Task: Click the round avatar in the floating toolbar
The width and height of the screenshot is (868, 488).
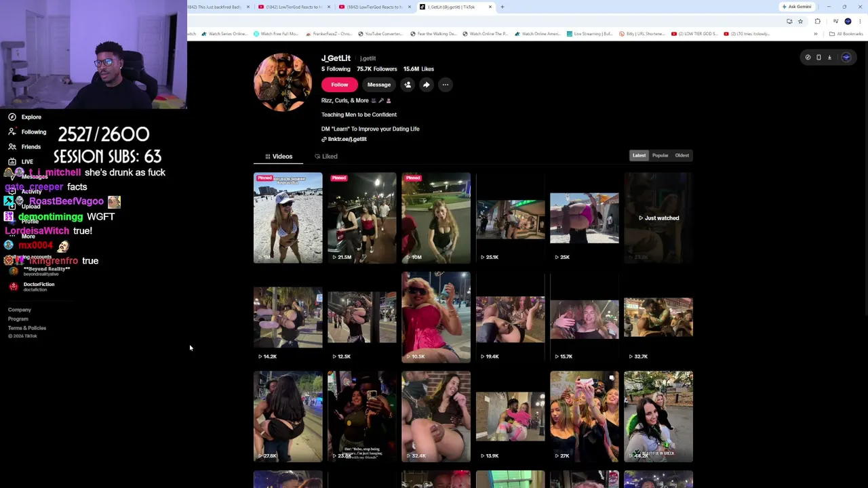Action: tap(846, 58)
